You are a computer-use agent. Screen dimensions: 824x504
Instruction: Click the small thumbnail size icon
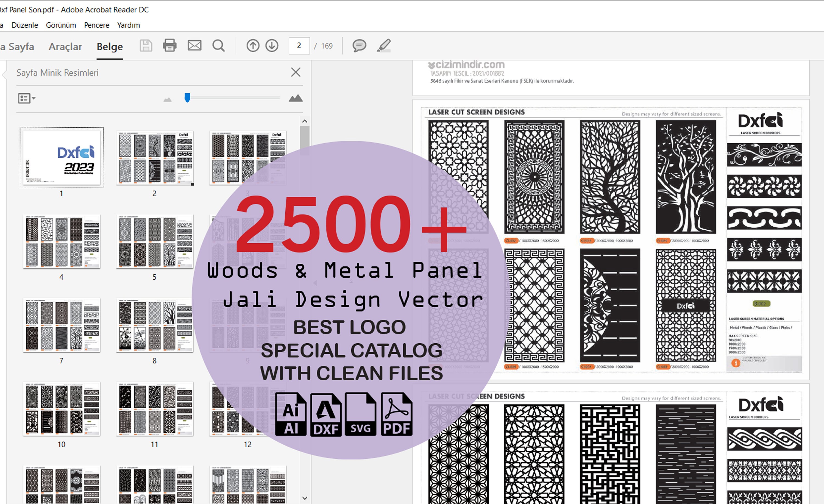coord(167,99)
